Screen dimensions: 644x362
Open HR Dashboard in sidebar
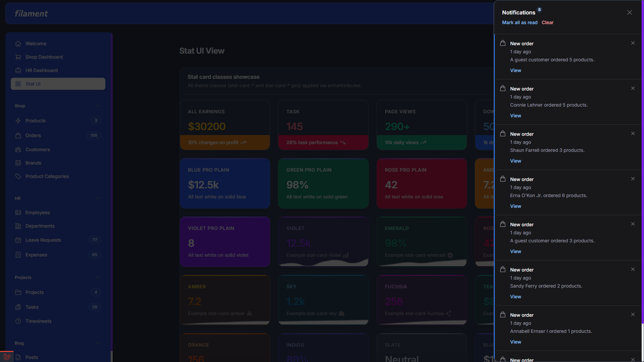(58, 70)
